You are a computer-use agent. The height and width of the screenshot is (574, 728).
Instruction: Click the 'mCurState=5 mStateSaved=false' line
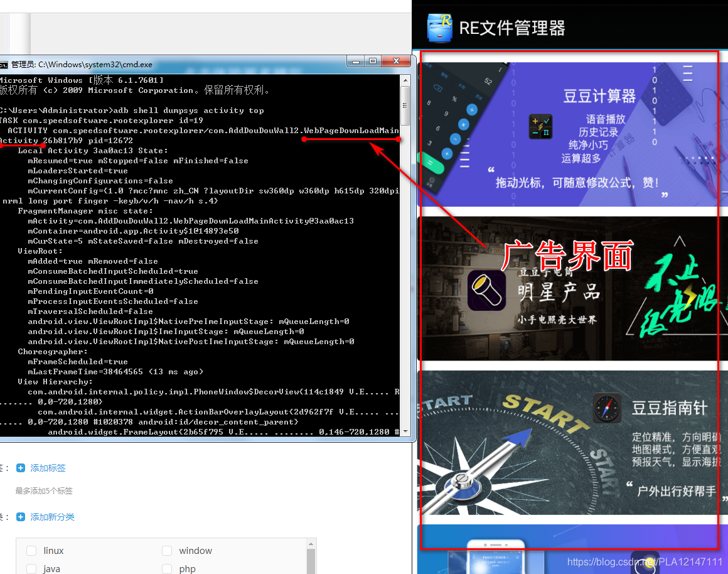143,241
